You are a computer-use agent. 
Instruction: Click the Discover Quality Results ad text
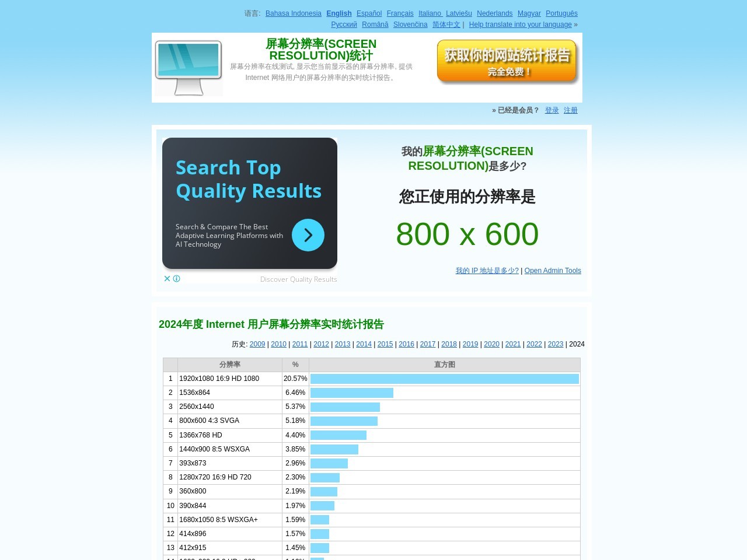(x=298, y=279)
